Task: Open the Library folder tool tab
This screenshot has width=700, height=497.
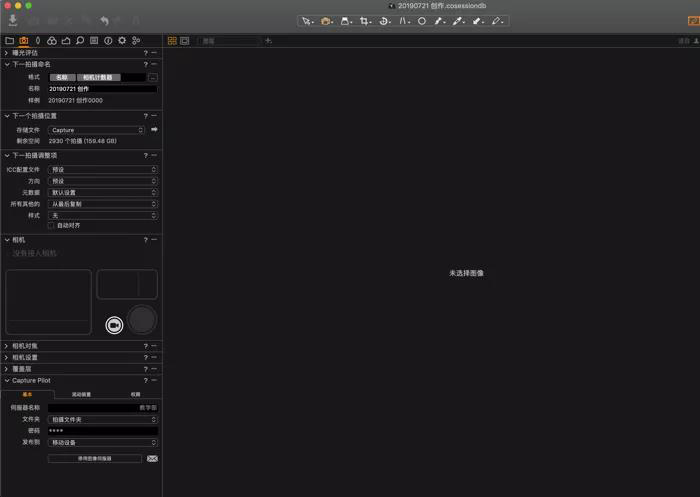Action: (9, 40)
